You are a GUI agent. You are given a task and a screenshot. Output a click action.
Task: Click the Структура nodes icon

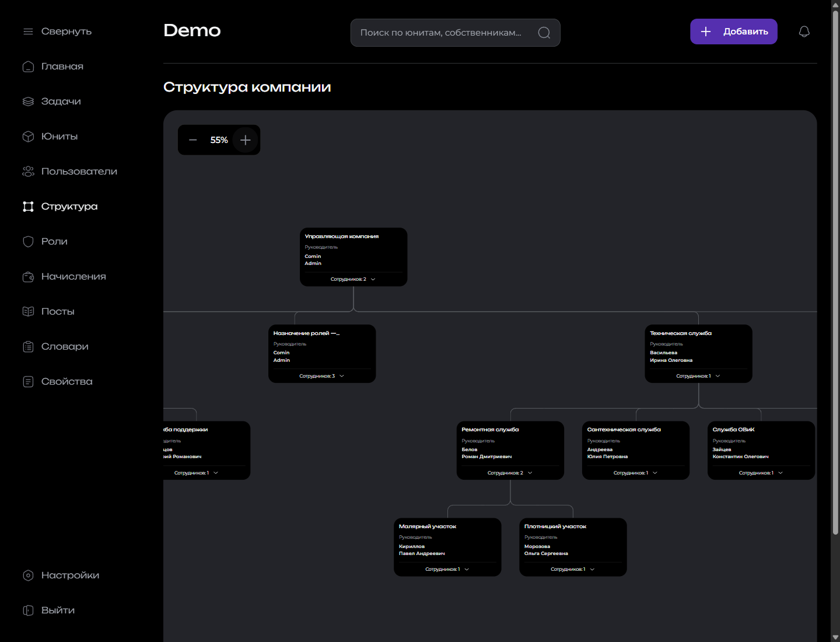(x=28, y=207)
